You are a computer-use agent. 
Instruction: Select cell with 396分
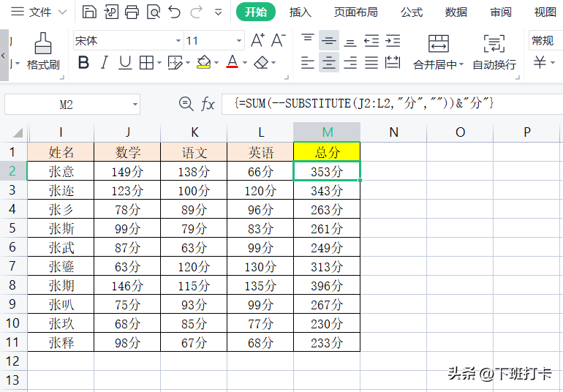click(x=327, y=285)
